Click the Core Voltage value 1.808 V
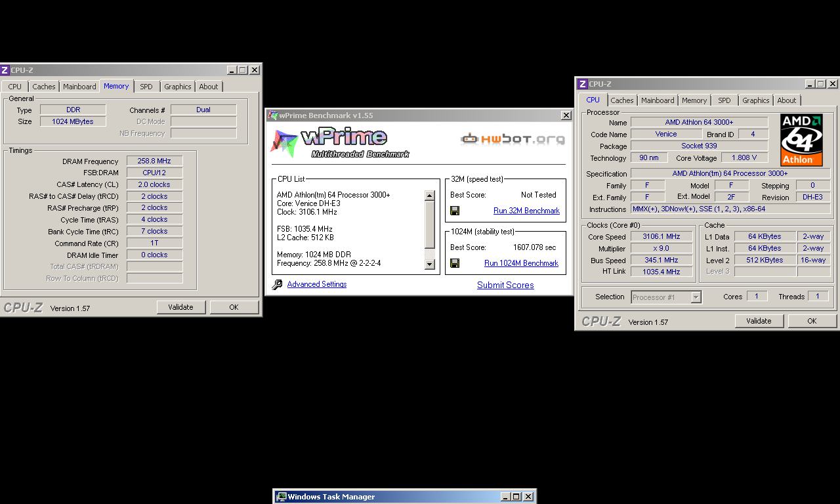Viewport: 840px width, 504px height. pos(744,157)
